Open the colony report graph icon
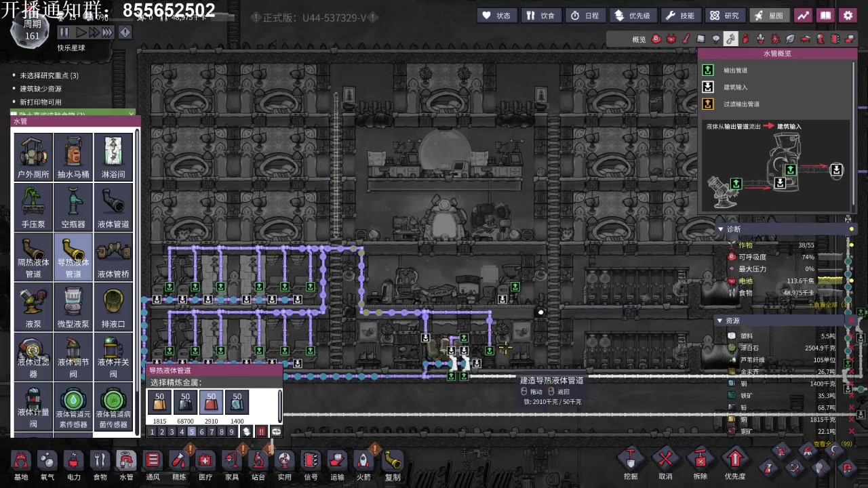This screenshot has width=868, height=488. click(803, 15)
